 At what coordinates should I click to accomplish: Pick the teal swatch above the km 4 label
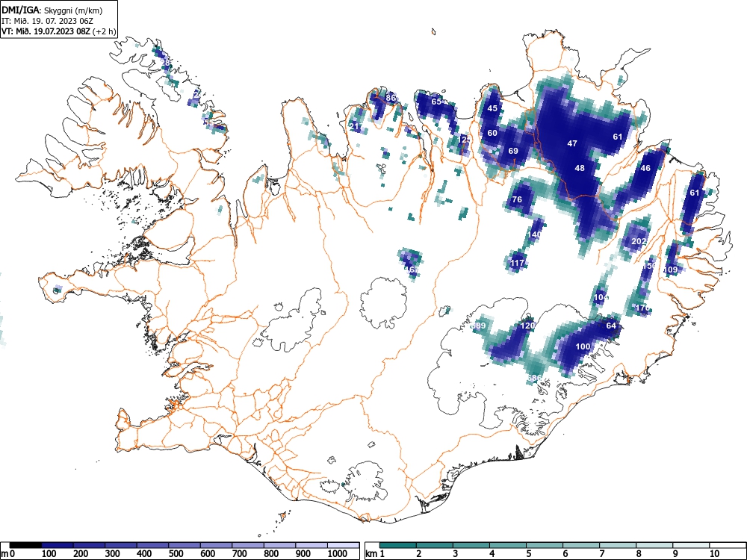pyautogui.click(x=508, y=545)
